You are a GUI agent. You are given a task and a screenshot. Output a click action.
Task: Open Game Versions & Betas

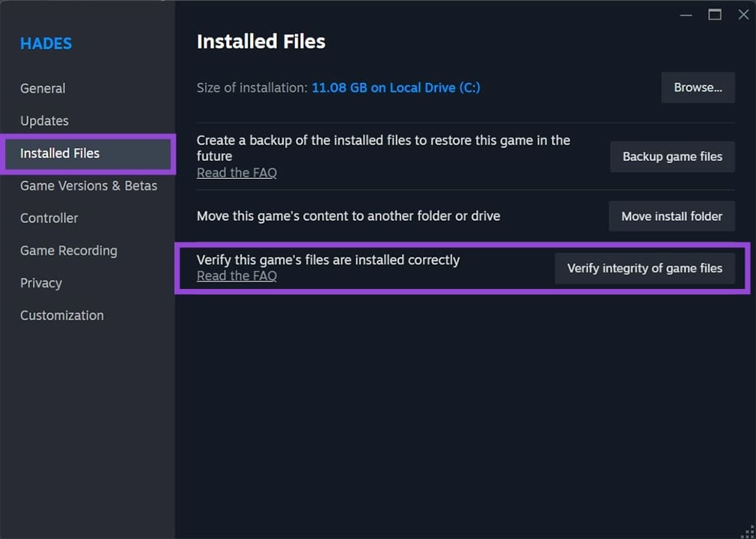(88, 186)
